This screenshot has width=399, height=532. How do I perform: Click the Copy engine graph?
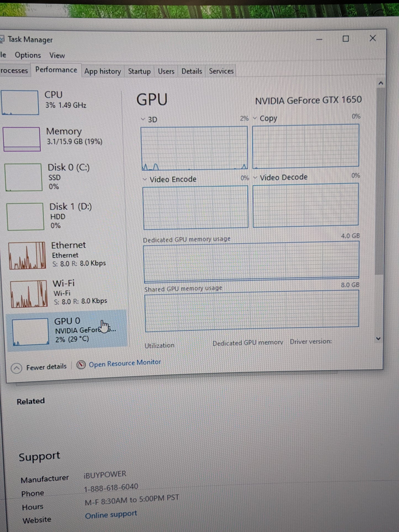(306, 146)
